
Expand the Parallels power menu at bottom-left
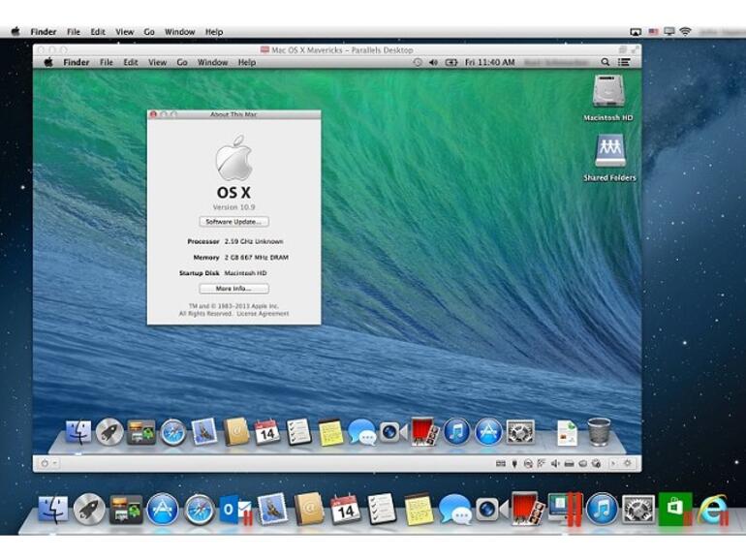47,463
